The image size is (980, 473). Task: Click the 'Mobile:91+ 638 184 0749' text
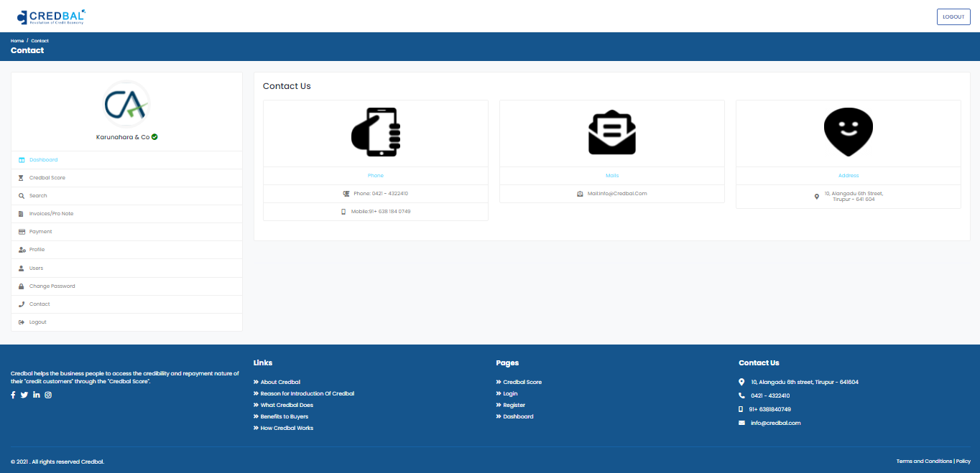tap(381, 212)
